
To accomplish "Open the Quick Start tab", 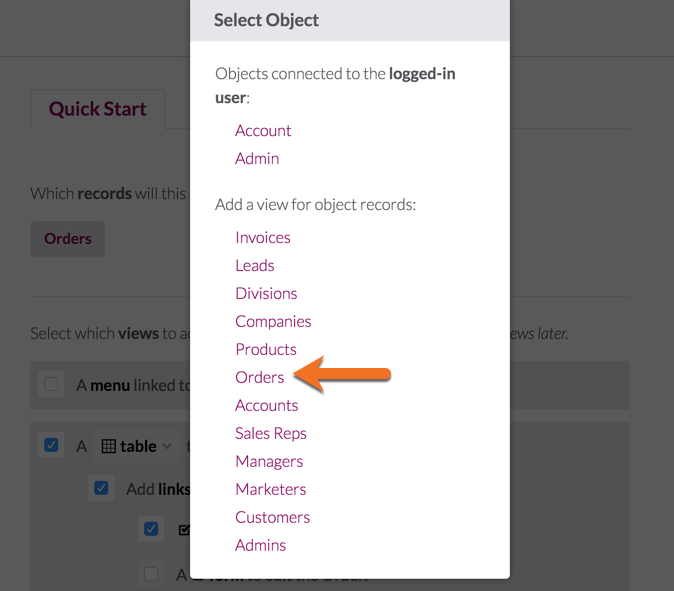I will [x=98, y=109].
